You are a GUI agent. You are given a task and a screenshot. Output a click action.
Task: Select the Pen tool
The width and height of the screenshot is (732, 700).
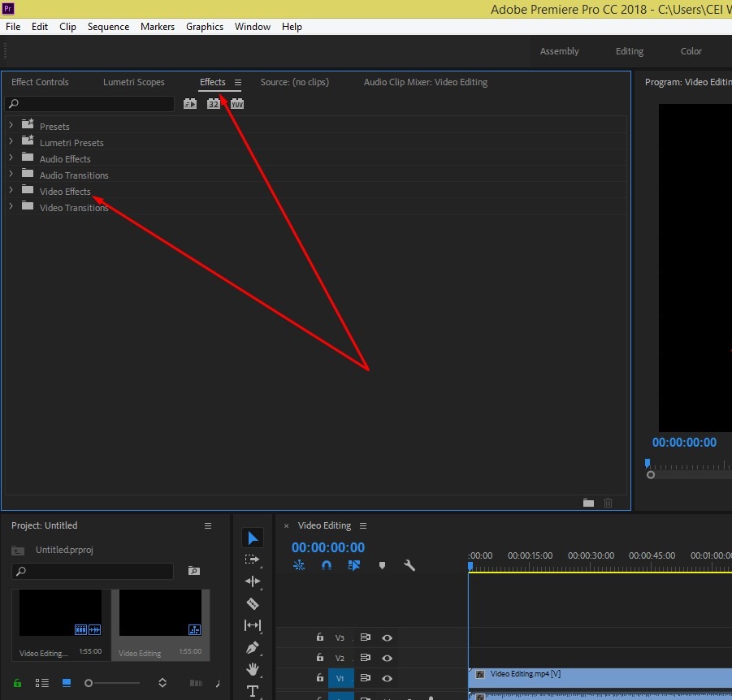253,648
